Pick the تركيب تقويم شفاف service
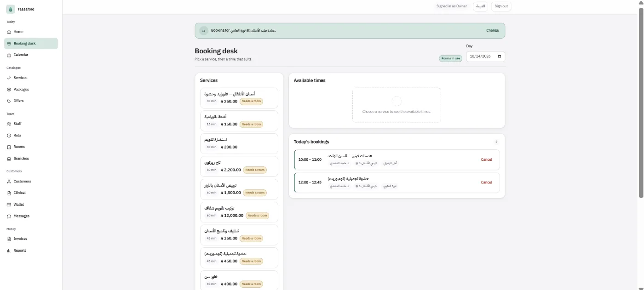 point(239,212)
